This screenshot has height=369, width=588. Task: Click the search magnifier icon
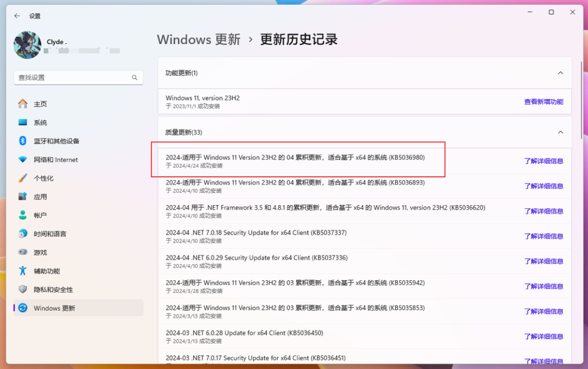tap(134, 78)
